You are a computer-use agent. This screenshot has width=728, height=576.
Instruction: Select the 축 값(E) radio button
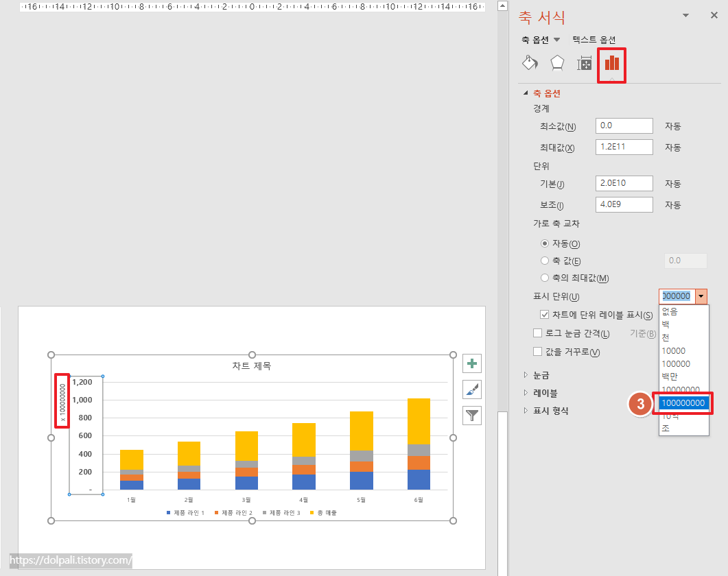point(545,261)
